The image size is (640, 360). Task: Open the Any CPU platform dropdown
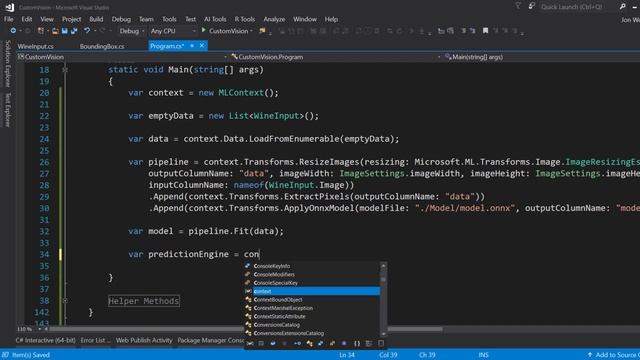click(173, 31)
